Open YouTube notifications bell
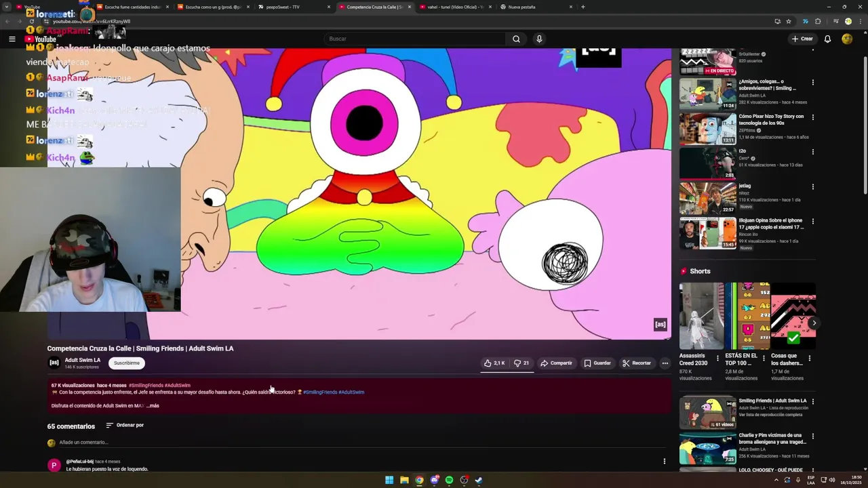This screenshot has height=488, width=868. coord(827,39)
